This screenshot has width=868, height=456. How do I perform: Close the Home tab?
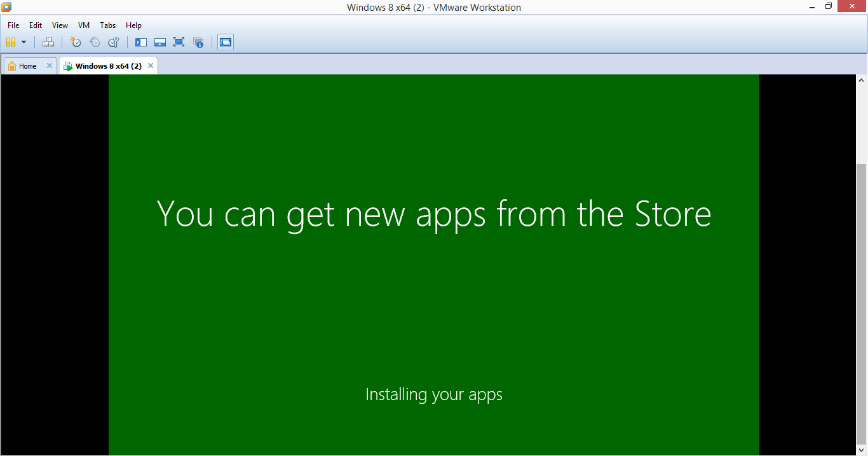point(50,66)
